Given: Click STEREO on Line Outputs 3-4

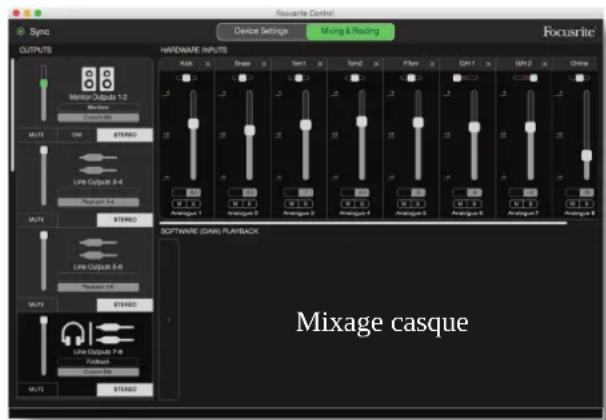Looking at the screenshot, I should pyautogui.click(x=125, y=220).
